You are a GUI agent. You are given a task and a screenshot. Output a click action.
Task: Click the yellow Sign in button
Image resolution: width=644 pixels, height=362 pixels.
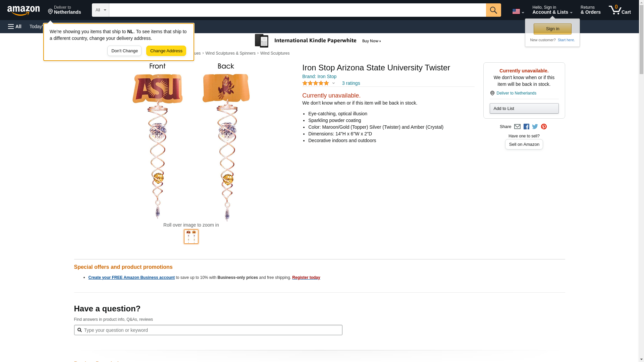552,29
